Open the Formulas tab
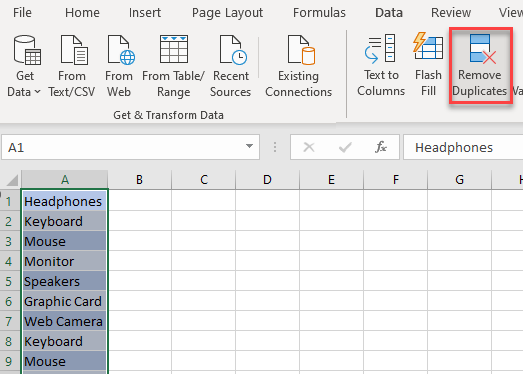523x374 pixels. click(x=319, y=13)
